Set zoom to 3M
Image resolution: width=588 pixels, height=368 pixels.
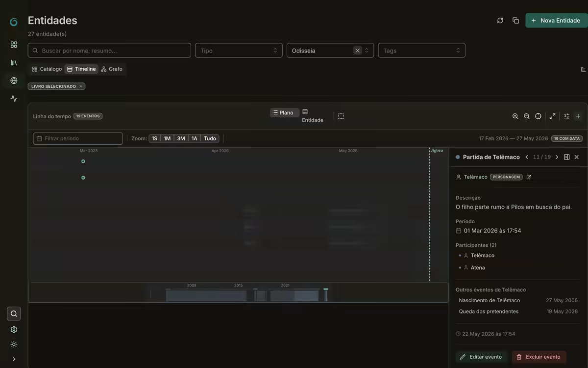[181, 138]
